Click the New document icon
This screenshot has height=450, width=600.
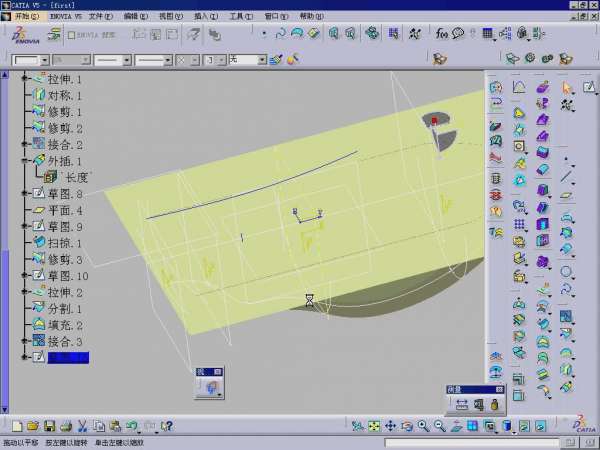pyautogui.click(x=17, y=427)
